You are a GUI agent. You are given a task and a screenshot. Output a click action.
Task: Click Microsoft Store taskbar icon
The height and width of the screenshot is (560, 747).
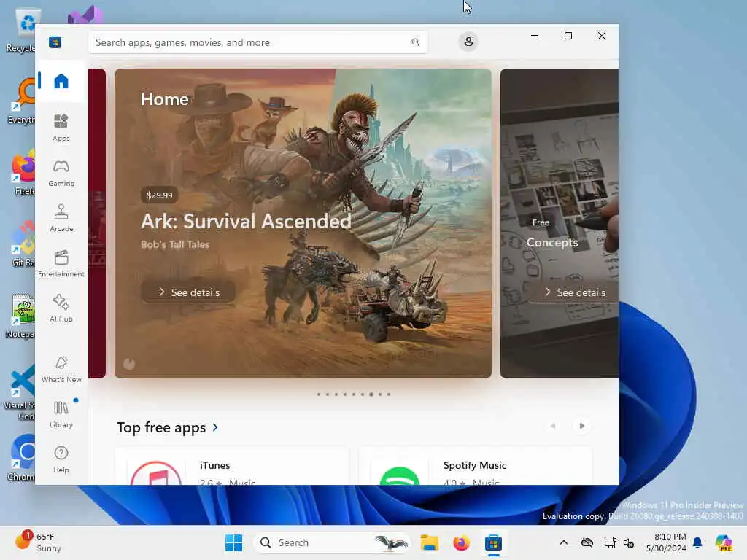coord(494,542)
